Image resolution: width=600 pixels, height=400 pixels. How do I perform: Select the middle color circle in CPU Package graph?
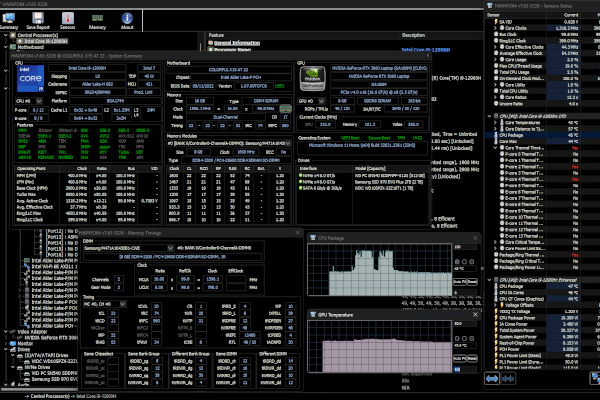(x=464, y=262)
